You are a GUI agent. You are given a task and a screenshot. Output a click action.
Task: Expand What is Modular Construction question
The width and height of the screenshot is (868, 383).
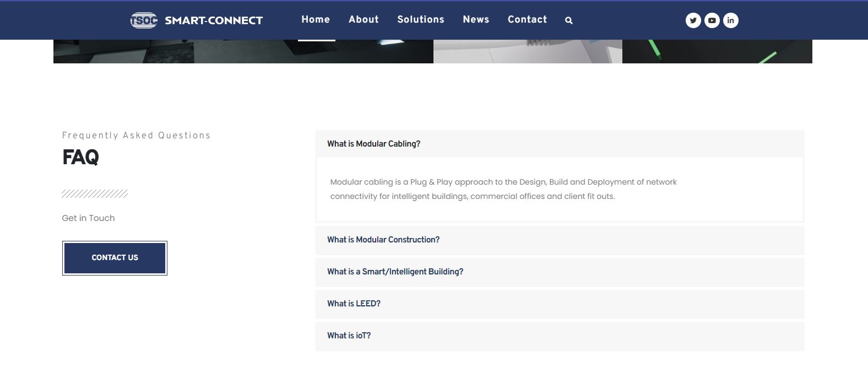pos(560,240)
